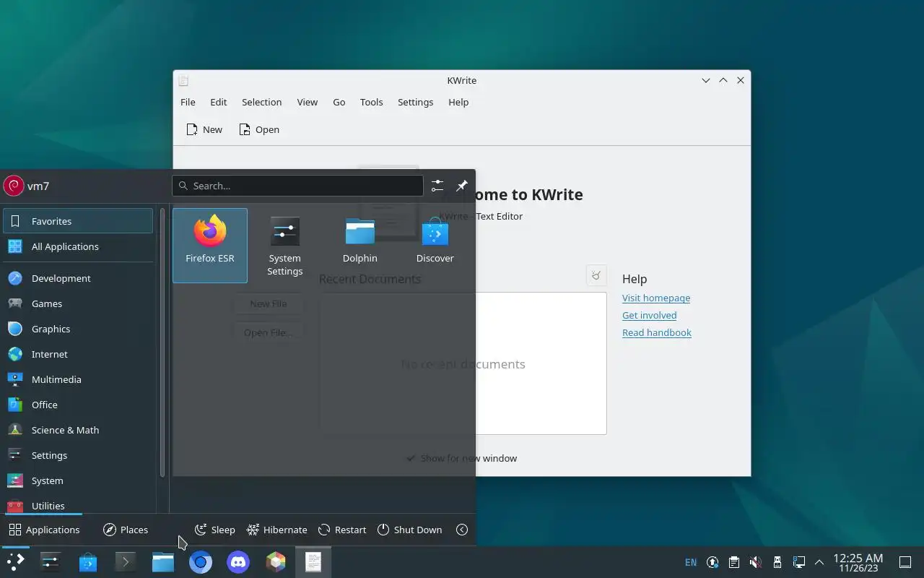This screenshot has height=578, width=924.
Task: Open KWrite Selection menu
Action: pyautogui.click(x=261, y=102)
